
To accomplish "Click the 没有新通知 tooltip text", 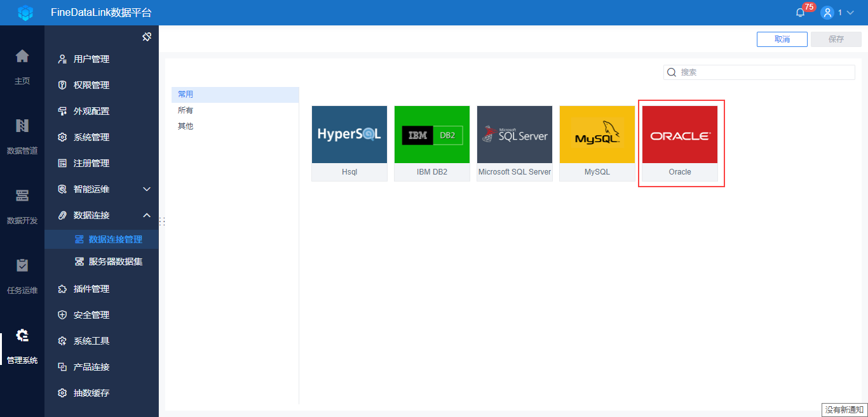I will (x=844, y=411).
